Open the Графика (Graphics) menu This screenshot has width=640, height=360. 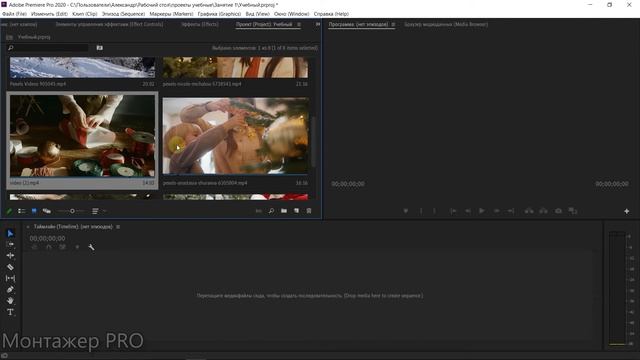[x=219, y=14]
